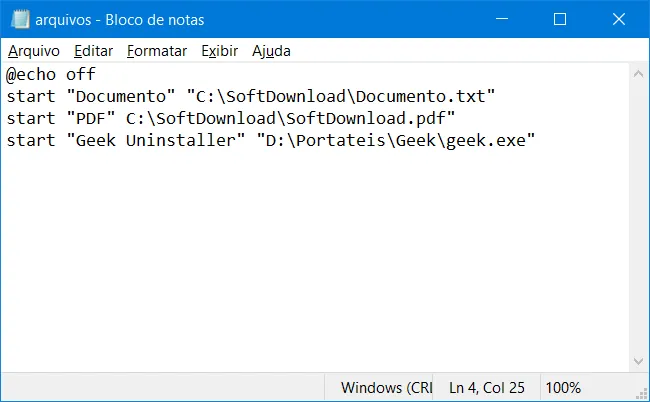The height and width of the screenshot is (402, 650).
Task: Expand the Formatar menu
Action: point(157,51)
